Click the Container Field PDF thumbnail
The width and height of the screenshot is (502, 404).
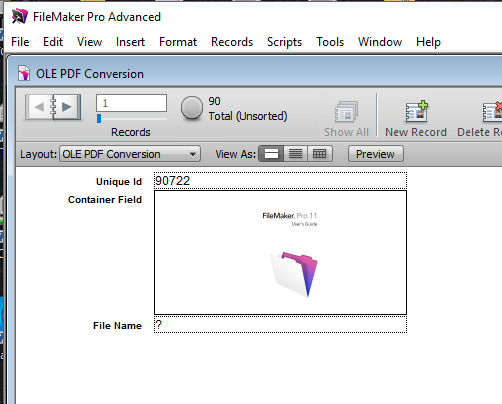(280, 252)
